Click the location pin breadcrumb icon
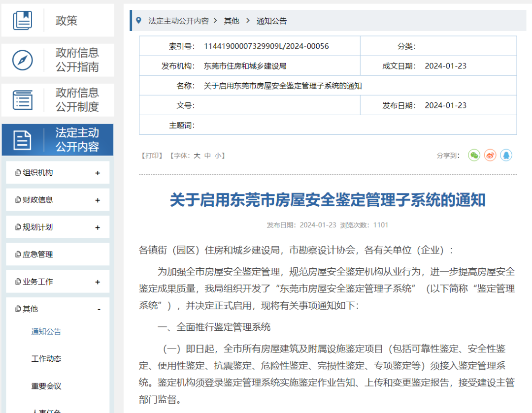 [139, 21]
